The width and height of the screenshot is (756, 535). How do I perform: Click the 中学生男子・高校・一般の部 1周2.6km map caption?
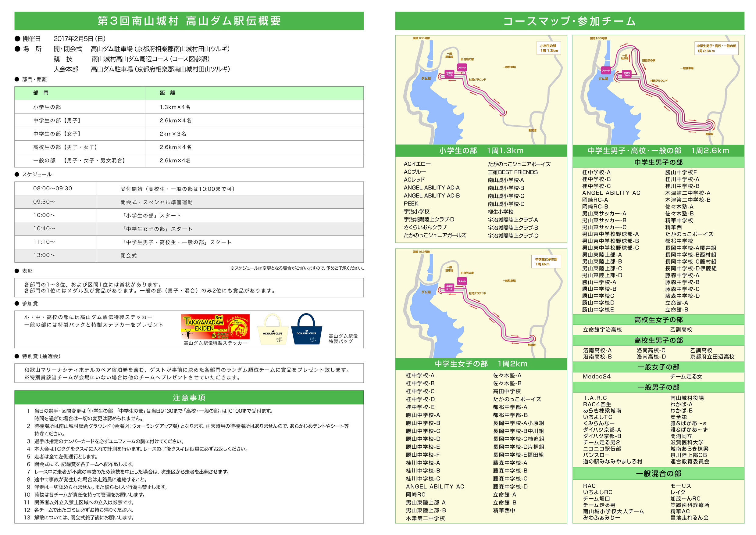[658, 151]
